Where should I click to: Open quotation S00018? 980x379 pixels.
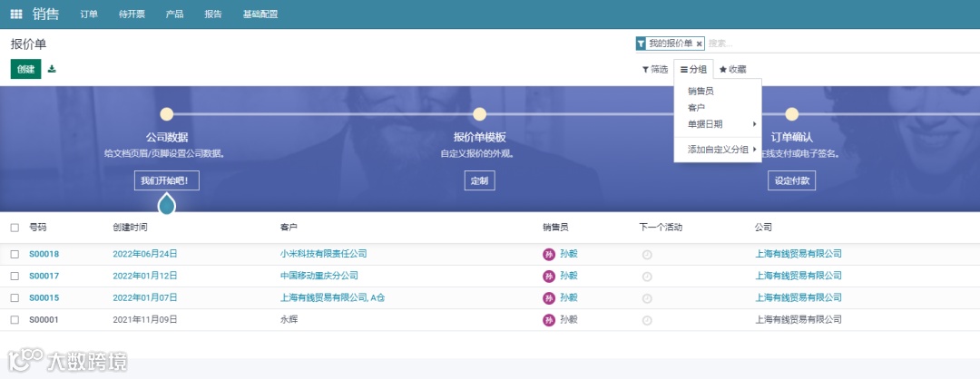44,254
